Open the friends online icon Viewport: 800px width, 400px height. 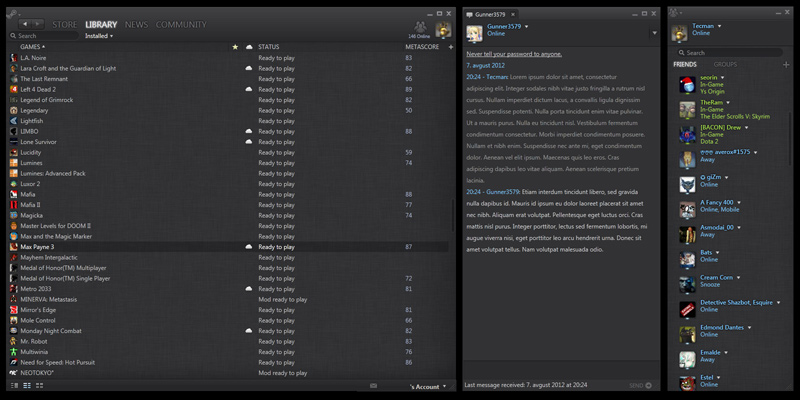point(419,27)
